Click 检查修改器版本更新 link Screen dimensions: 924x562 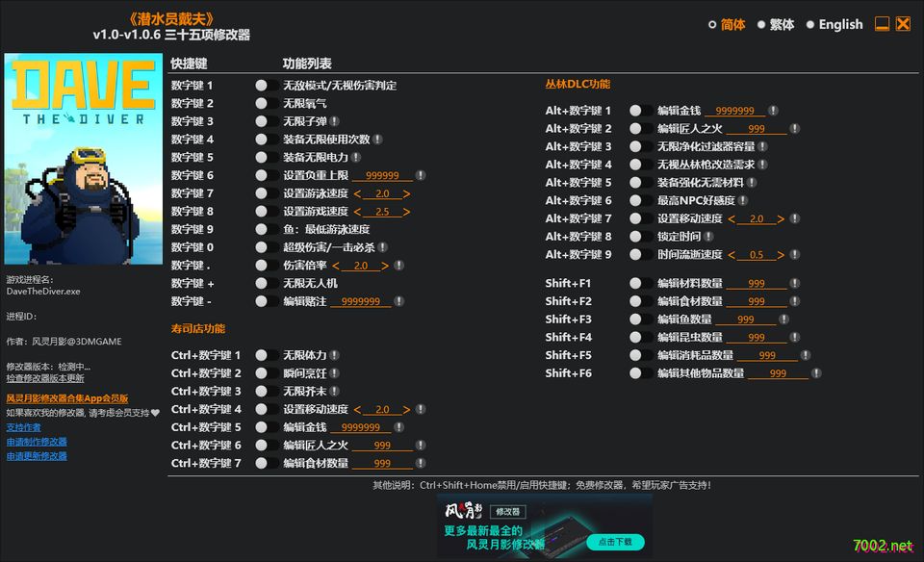tap(45, 378)
